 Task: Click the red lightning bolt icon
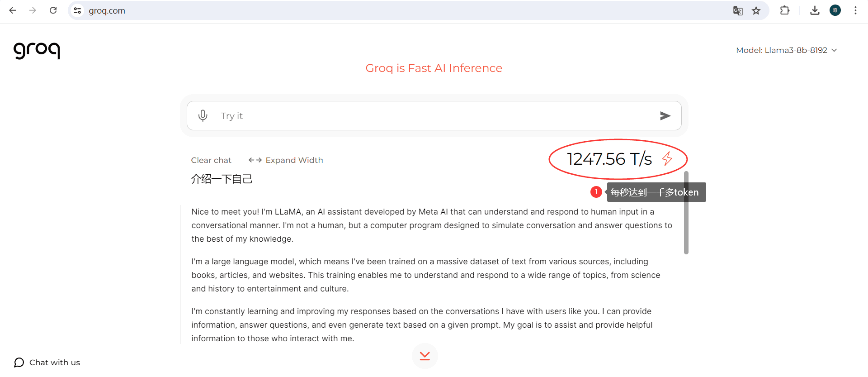[x=667, y=159]
